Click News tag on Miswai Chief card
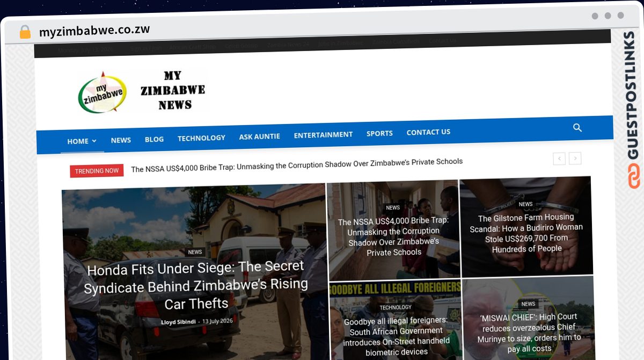Viewport: 644px width, 360px height. click(x=528, y=304)
